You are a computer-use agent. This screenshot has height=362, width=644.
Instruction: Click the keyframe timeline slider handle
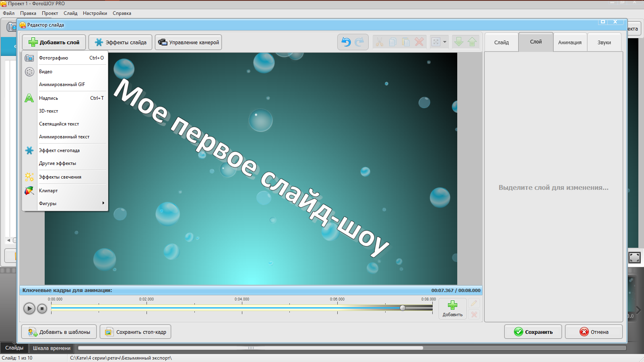pyautogui.click(x=402, y=308)
